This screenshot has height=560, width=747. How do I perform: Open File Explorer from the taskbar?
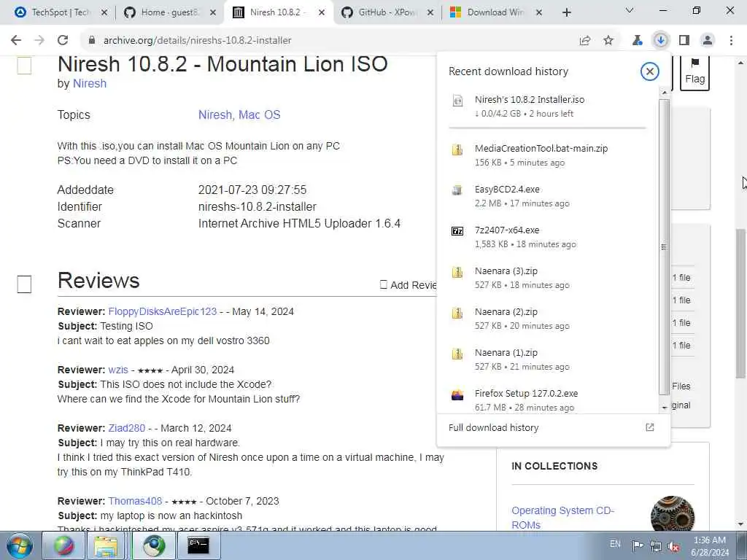(x=106, y=545)
